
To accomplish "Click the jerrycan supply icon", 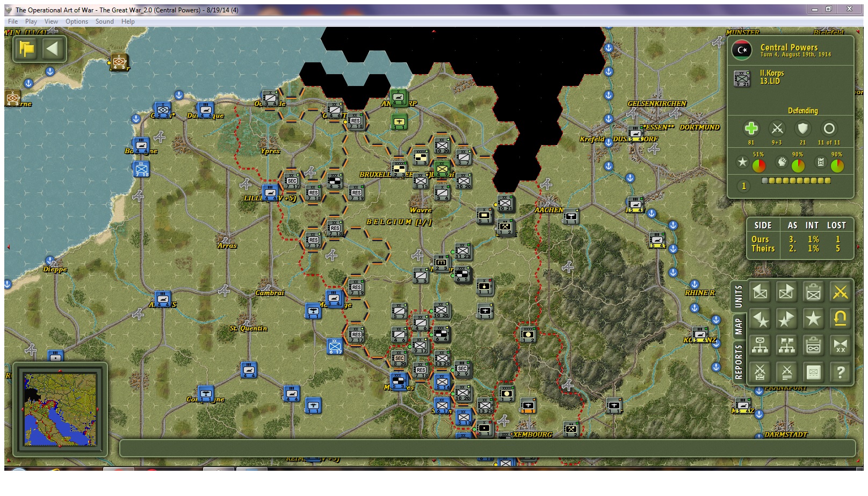I will 821,162.
